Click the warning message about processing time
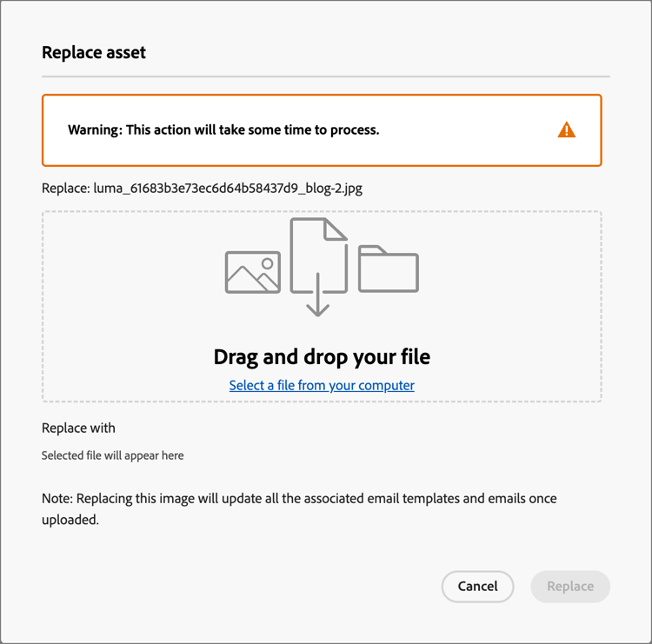The image size is (652, 644). pos(223,129)
